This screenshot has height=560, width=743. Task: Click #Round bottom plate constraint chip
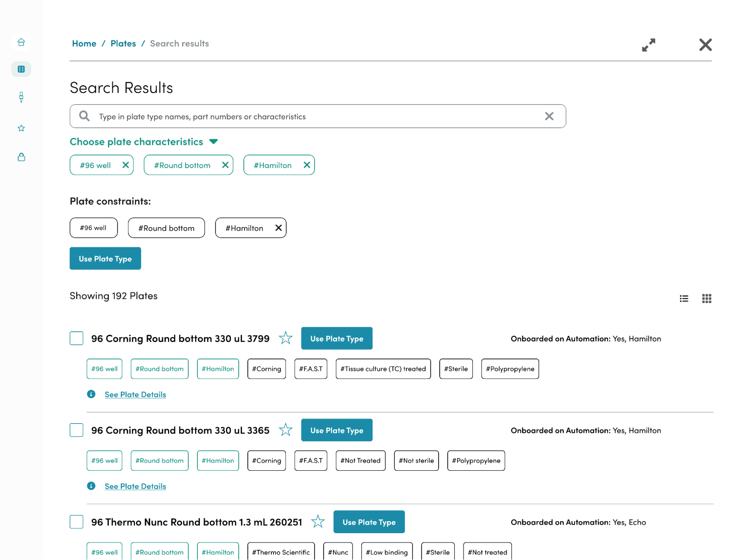point(167,228)
